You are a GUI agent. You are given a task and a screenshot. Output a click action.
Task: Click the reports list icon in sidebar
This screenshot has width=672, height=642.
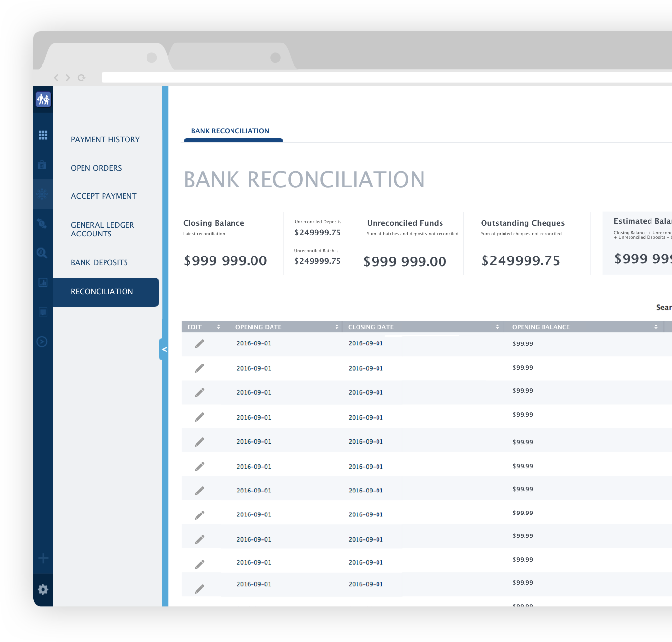coord(43,312)
